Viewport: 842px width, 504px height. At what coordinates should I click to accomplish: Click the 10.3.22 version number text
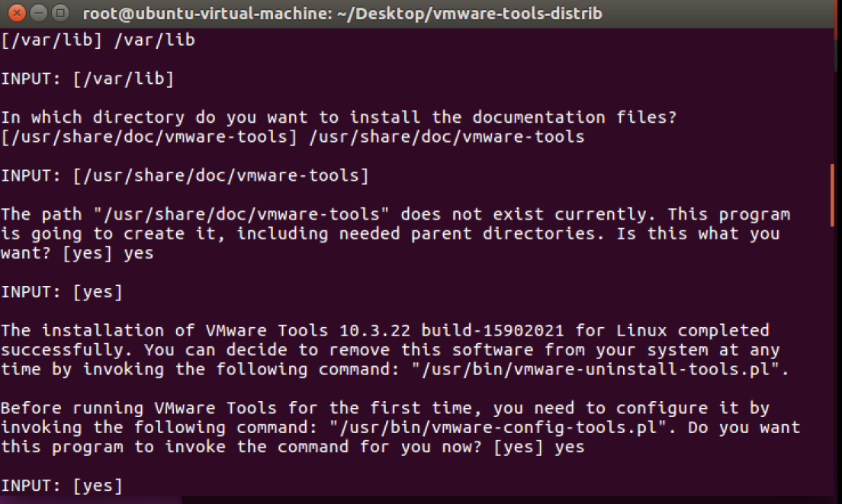pos(374,330)
